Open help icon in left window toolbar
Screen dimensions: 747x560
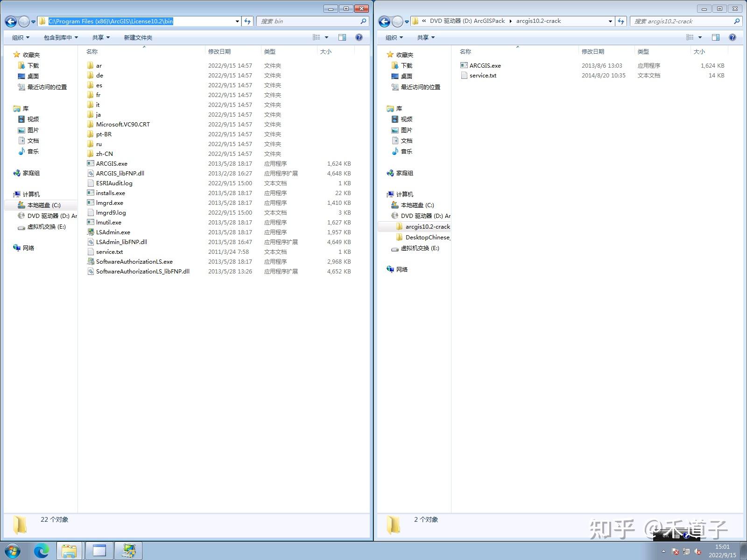tap(359, 37)
